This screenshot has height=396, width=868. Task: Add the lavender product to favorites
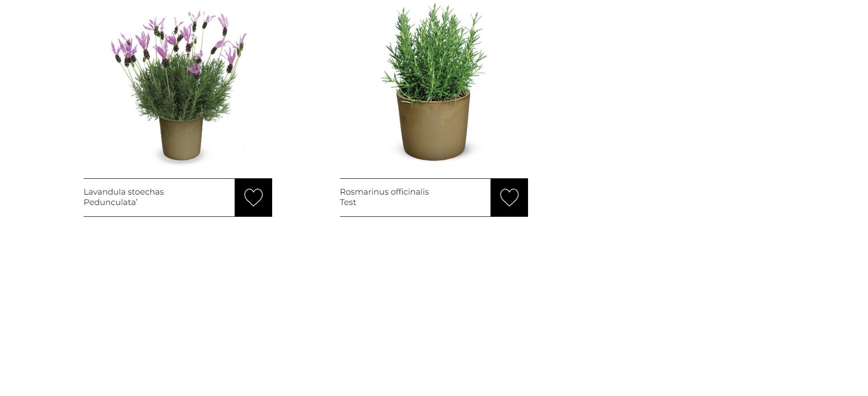[x=253, y=197]
